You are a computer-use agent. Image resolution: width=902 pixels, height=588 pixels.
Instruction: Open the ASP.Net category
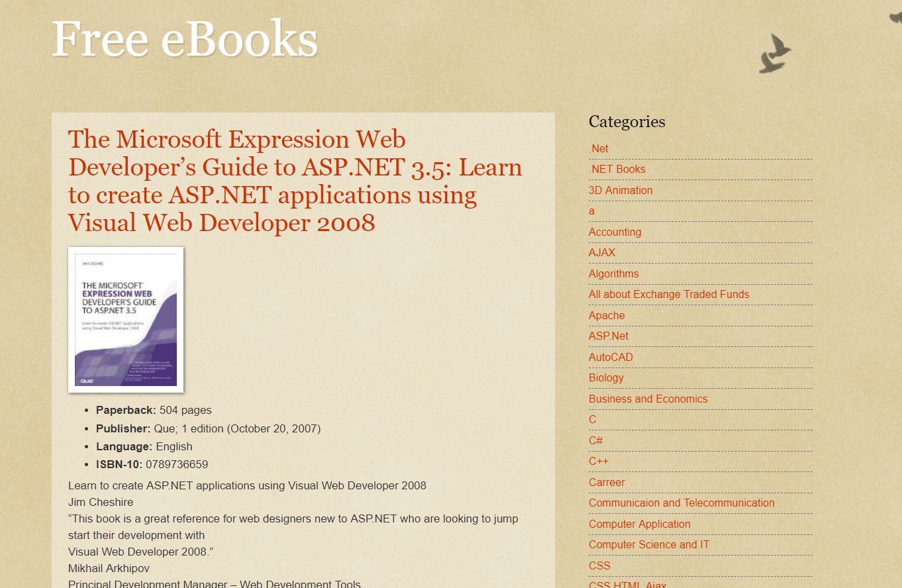click(x=609, y=336)
